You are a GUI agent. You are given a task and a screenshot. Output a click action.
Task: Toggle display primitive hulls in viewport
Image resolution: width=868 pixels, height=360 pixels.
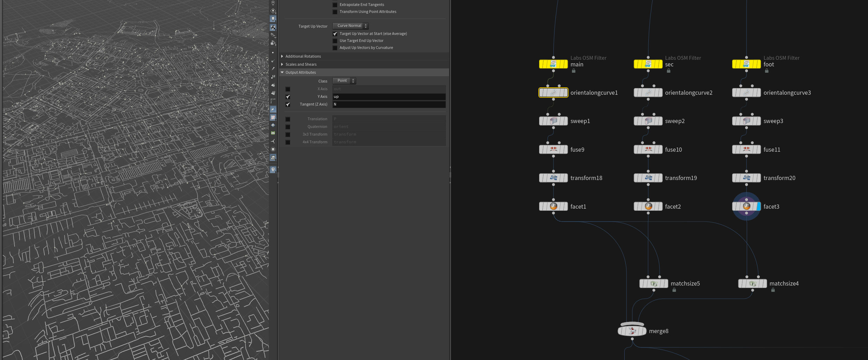[273, 101]
